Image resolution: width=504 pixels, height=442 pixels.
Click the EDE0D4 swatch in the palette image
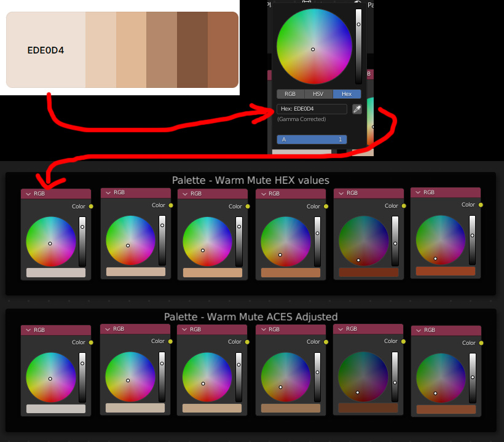(46, 50)
